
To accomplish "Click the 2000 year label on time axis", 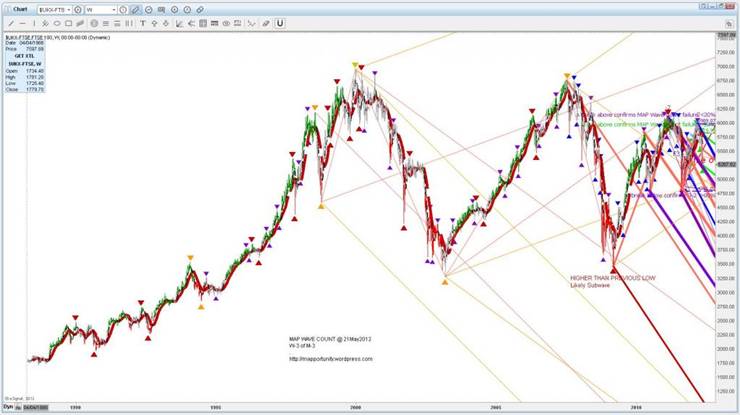I will 355,407.
